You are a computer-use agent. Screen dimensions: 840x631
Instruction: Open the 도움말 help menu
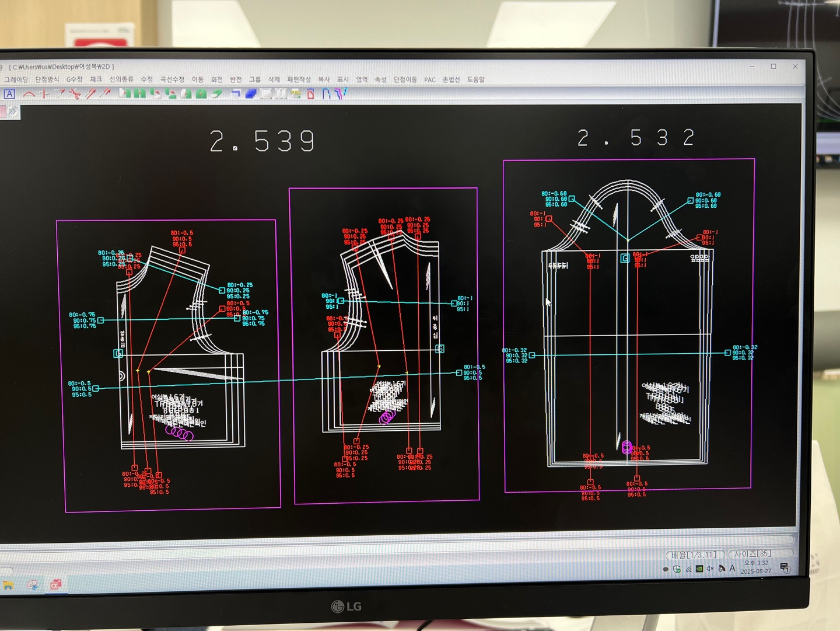pos(475,79)
